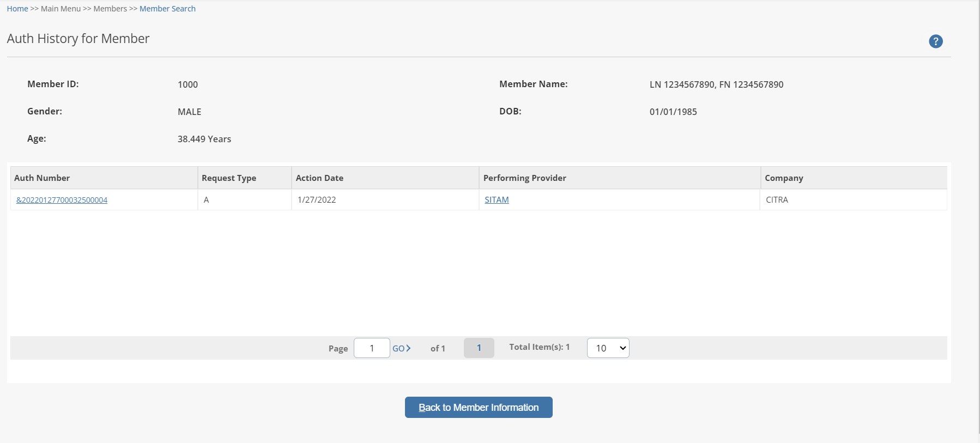Select the Members breadcrumb item
The height and width of the screenshot is (443, 980).
(110, 9)
